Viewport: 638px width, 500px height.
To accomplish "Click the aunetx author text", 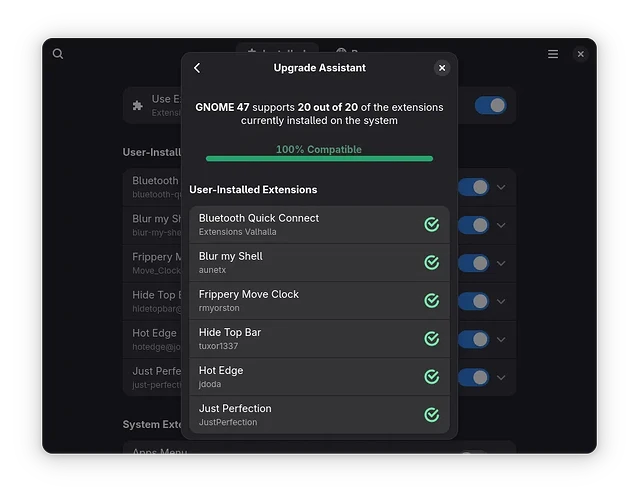I will [212, 270].
